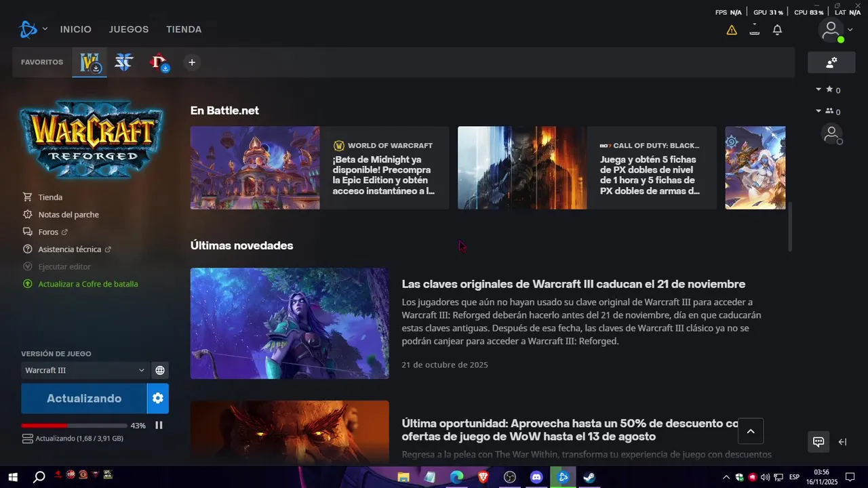
Task: Click the Actualizando button
Action: coord(84,399)
